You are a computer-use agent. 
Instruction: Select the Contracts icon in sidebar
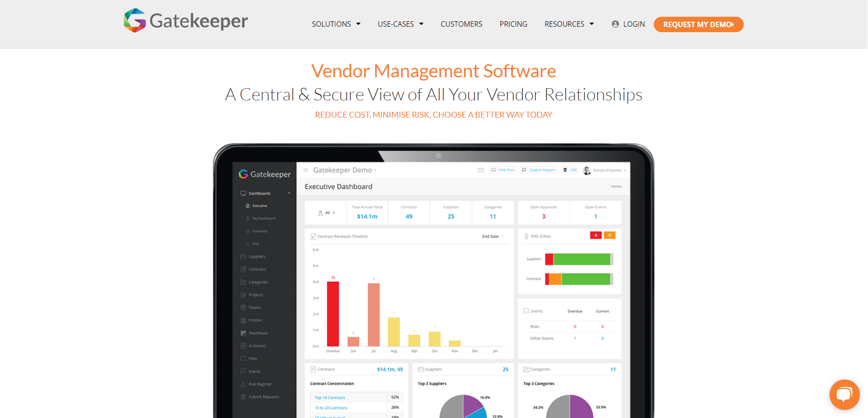(x=243, y=269)
